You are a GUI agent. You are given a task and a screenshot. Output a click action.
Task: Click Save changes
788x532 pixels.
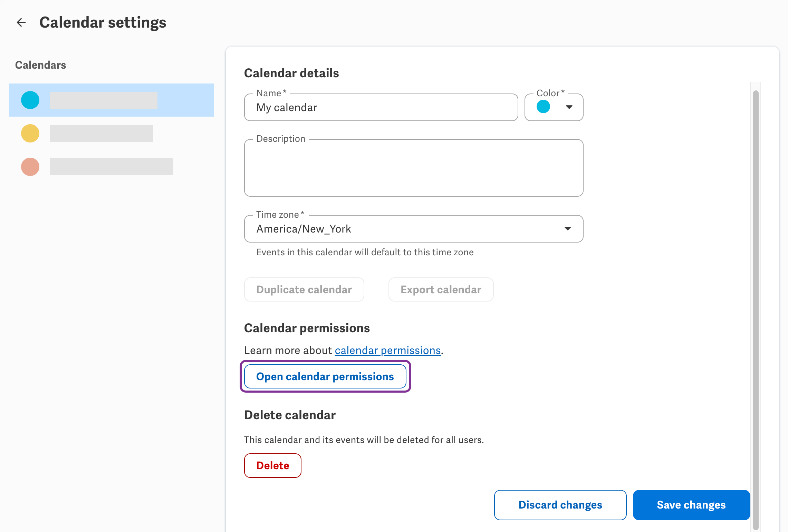pyautogui.click(x=691, y=505)
